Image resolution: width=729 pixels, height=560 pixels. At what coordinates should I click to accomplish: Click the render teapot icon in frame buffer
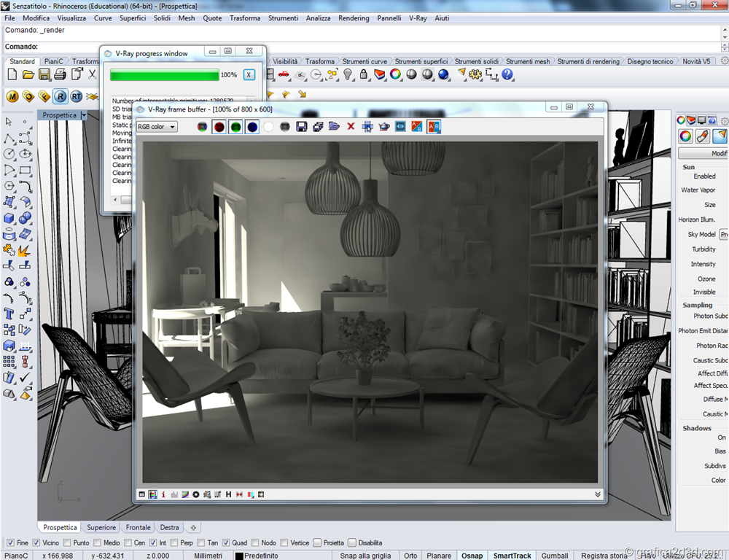tap(384, 127)
